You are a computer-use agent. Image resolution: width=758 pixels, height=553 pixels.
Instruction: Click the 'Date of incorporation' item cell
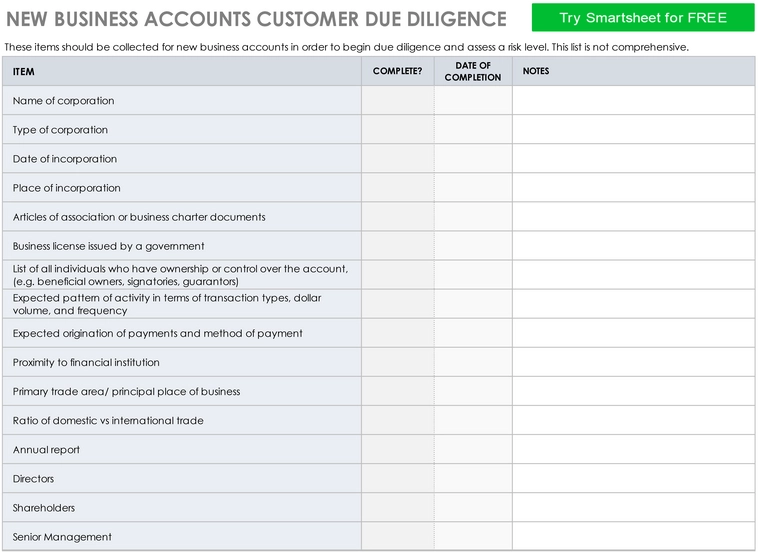(182, 159)
